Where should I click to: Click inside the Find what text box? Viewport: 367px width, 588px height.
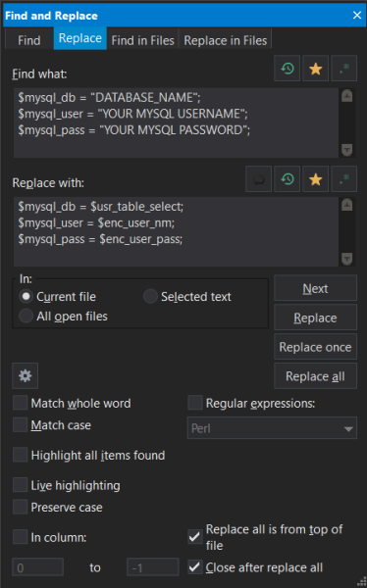coord(176,122)
